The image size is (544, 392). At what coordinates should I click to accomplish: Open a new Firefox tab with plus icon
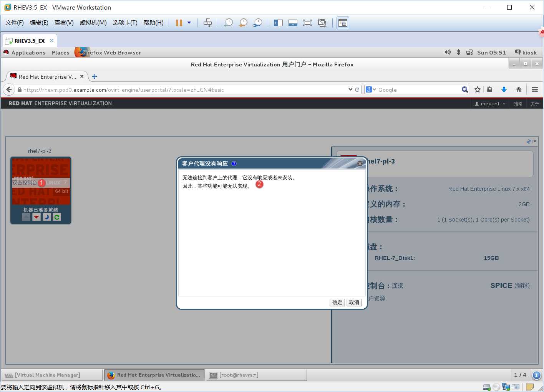(95, 76)
